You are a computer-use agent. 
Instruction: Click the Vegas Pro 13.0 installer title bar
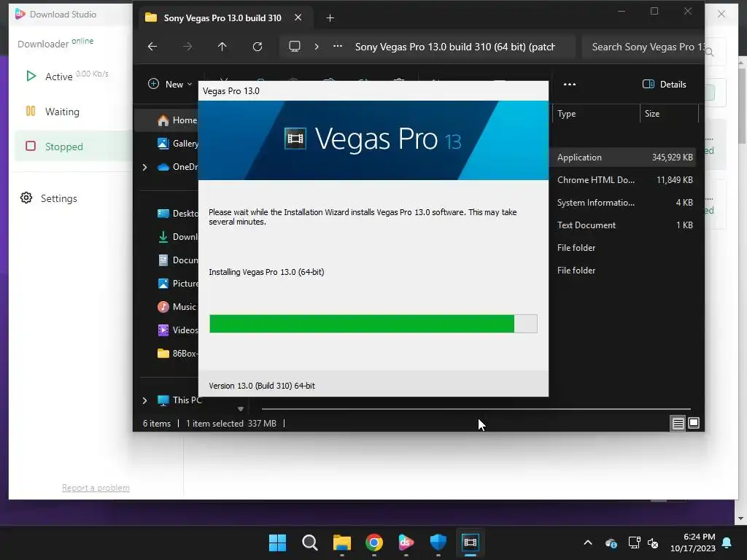pos(373,91)
